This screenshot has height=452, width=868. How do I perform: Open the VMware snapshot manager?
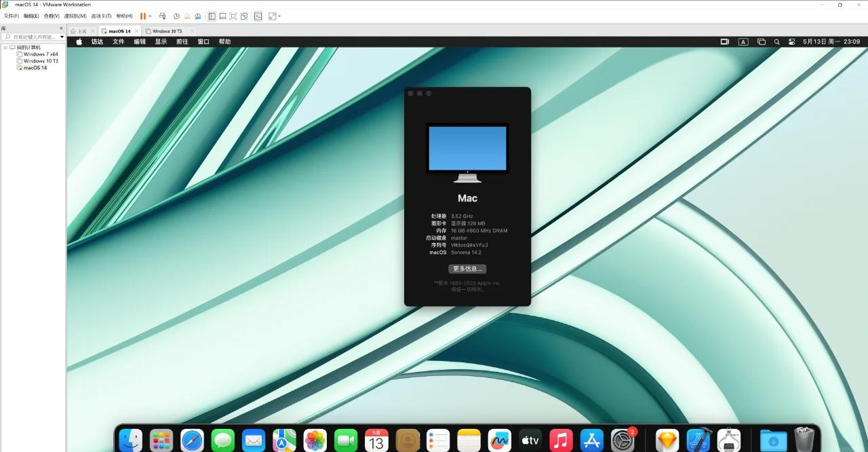point(198,16)
